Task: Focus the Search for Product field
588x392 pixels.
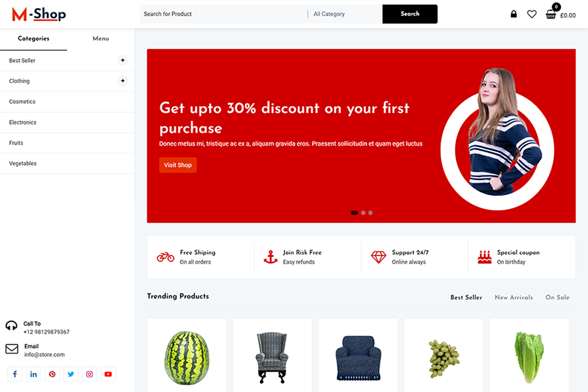Action: 223,14
